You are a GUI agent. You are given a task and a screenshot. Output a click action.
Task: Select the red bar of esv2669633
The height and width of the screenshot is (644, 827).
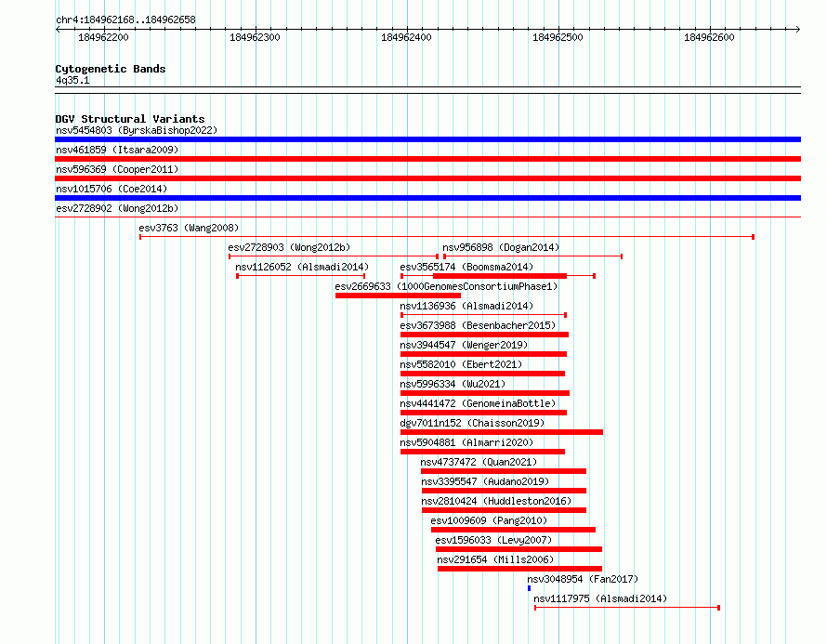click(399, 296)
